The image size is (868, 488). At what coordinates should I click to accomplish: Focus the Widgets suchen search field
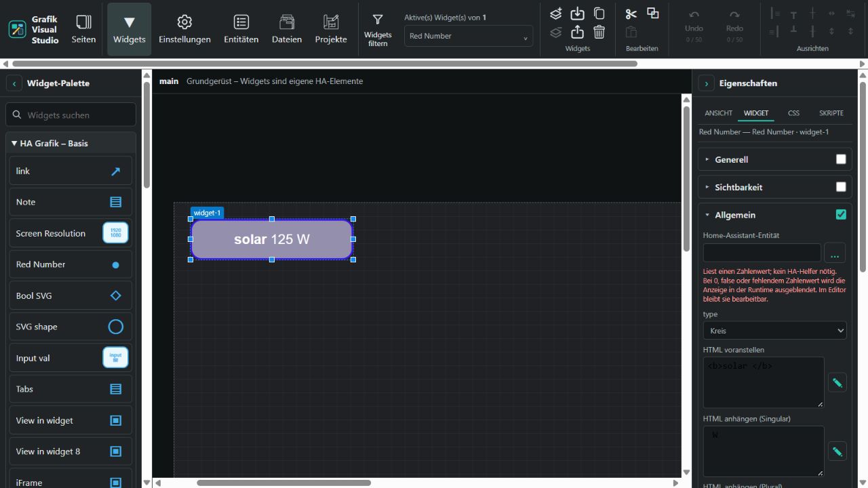click(71, 115)
